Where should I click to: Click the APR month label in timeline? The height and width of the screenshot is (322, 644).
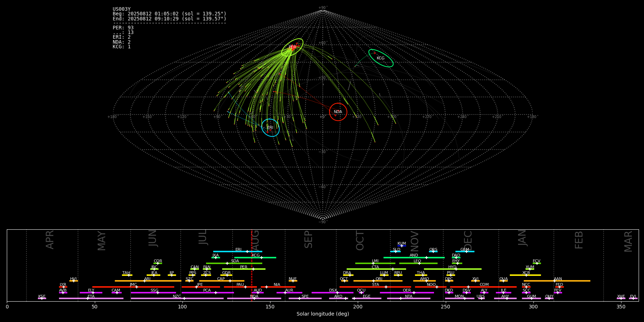[50, 240]
